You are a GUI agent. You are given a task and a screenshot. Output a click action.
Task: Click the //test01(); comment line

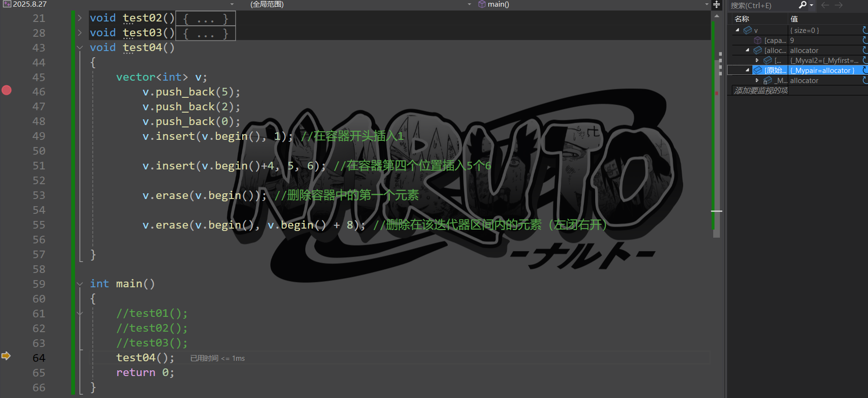[x=152, y=313]
